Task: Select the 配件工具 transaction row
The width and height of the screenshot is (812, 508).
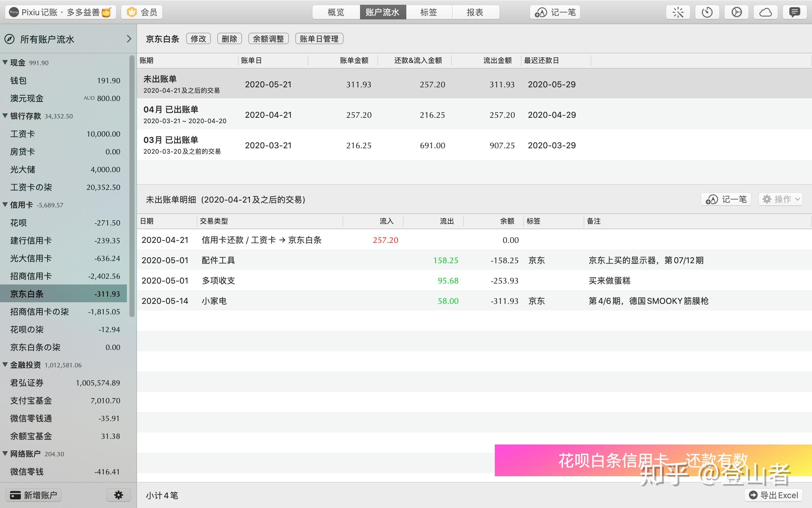Action: 474,260
